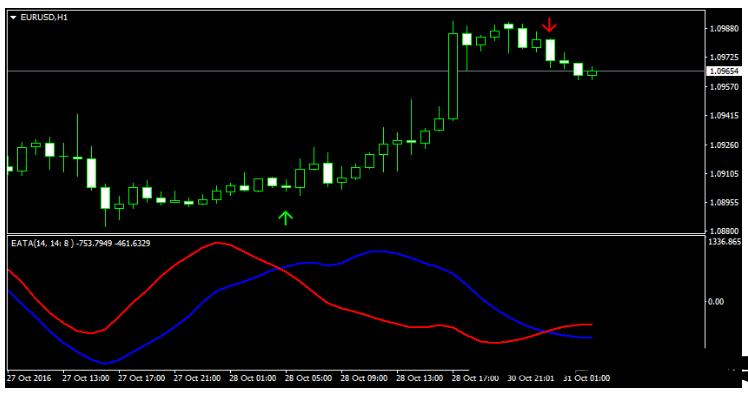The image size is (748, 393).
Task: Click the 27 Oct 21:00 time label
Action: (x=197, y=378)
